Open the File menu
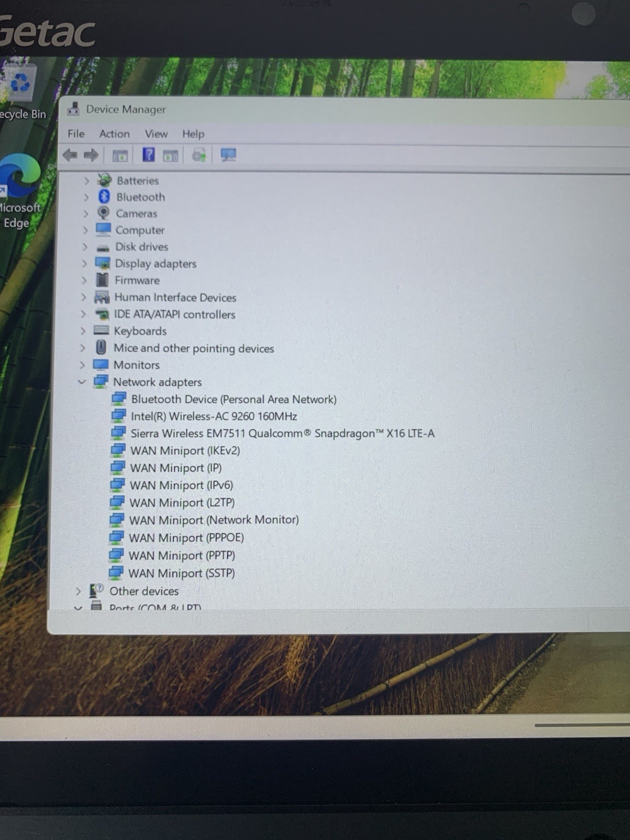The image size is (630, 840). pos(76,133)
